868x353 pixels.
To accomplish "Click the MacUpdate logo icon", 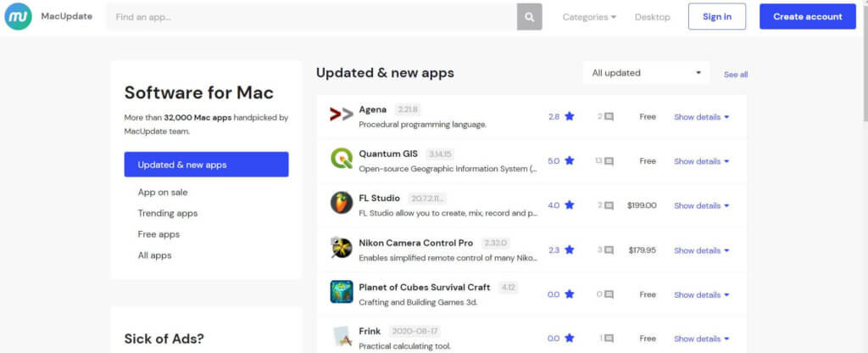I will (x=19, y=17).
